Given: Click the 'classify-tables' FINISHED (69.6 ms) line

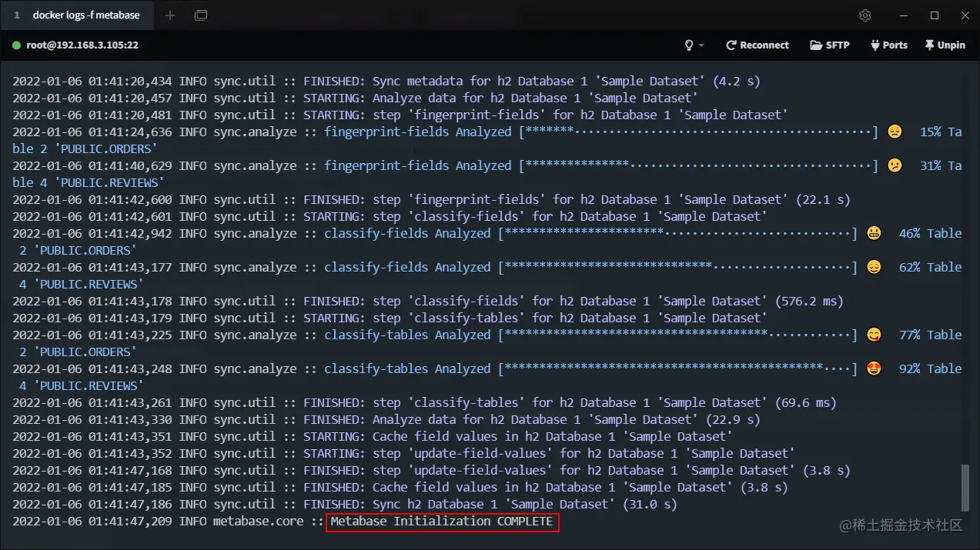Looking at the screenshot, I should 424,403.
